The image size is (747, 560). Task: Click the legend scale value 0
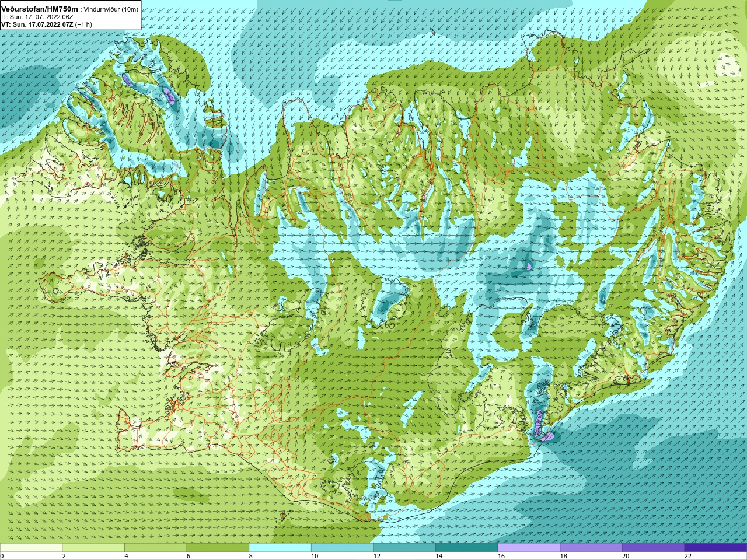(2, 556)
